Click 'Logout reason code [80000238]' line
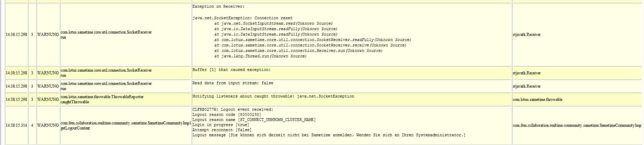644x145 pixels. click(x=227, y=115)
